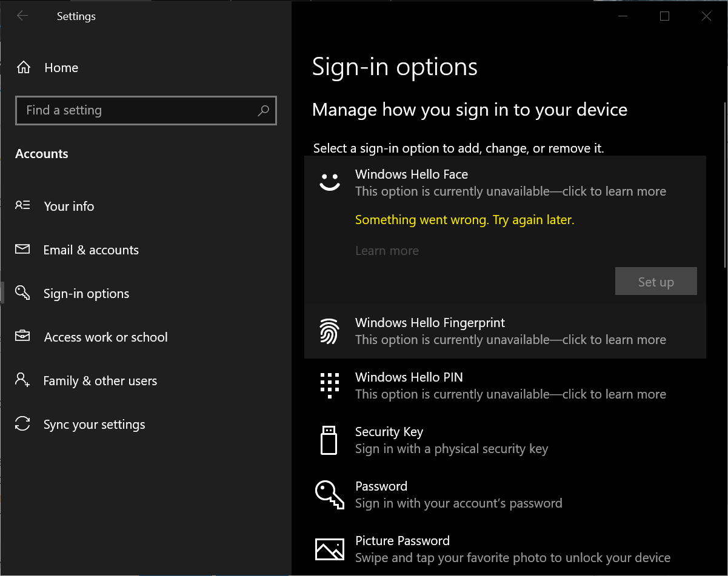Select Sign-in options in sidebar

click(x=86, y=293)
